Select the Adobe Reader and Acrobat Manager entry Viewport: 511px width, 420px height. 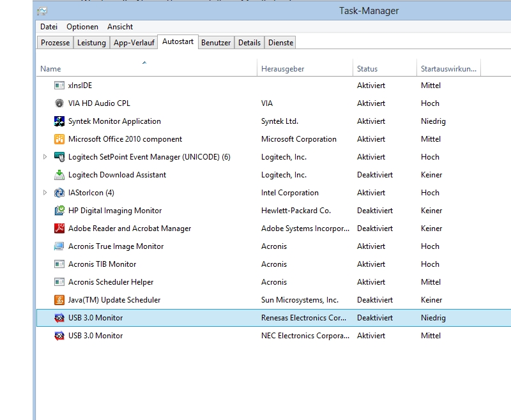point(130,229)
